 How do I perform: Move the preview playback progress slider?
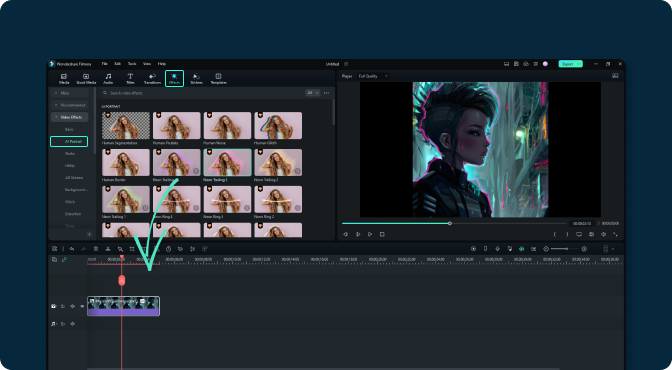450,223
